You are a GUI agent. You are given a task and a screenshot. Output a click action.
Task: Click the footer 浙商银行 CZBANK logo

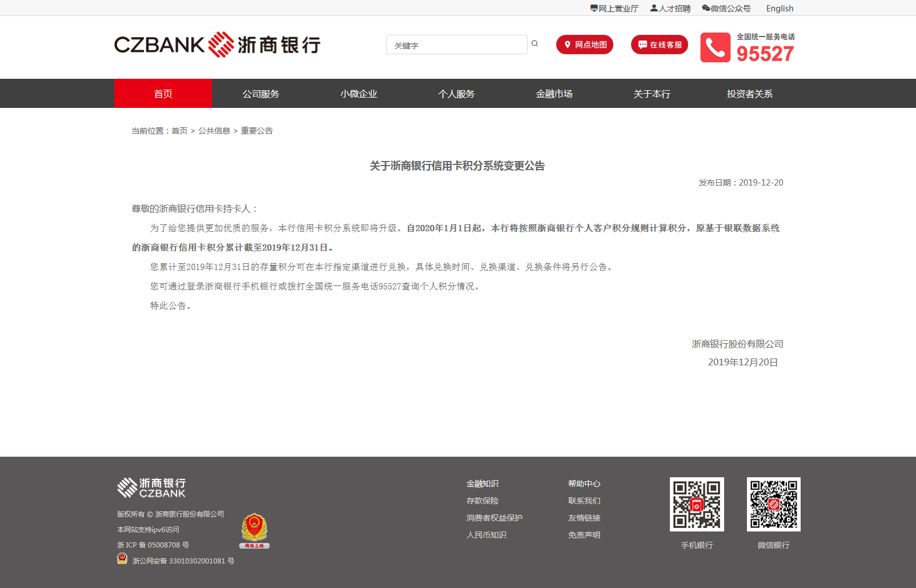151,488
